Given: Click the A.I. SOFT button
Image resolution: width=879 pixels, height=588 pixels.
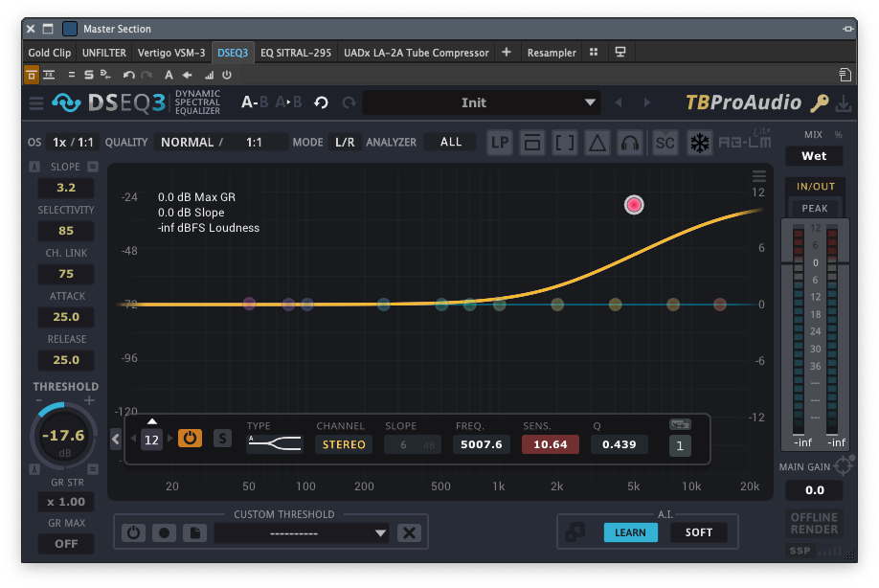Looking at the screenshot, I should click(x=698, y=532).
